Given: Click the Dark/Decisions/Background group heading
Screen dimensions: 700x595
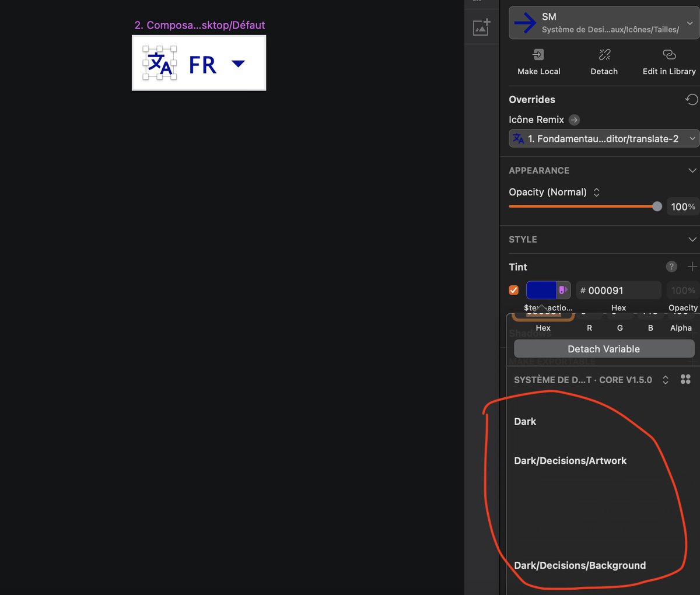Looking at the screenshot, I should pyautogui.click(x=580, y=565).
